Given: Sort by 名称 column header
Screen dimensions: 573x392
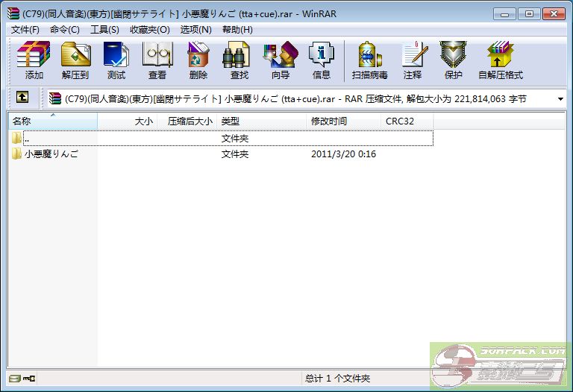Looking at the screenshot, I should point(53,121).
